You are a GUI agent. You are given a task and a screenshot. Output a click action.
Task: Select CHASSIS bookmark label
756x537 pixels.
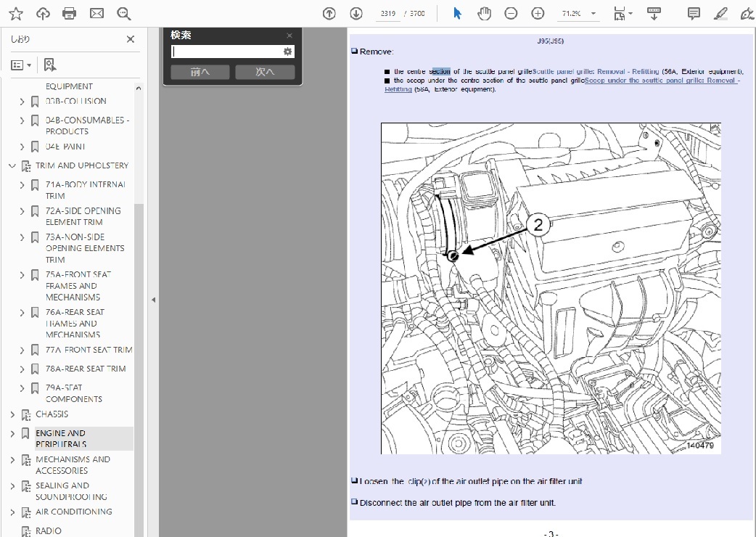tap(52, 414)
